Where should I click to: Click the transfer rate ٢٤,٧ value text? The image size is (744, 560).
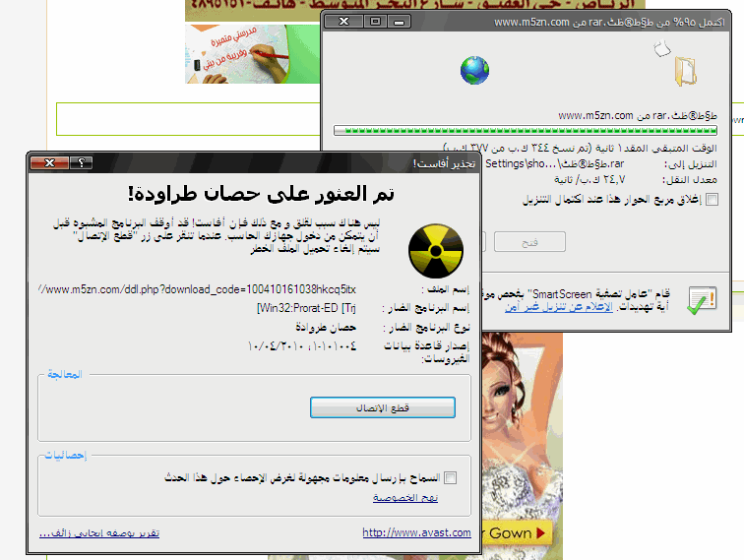click(589, 180)
